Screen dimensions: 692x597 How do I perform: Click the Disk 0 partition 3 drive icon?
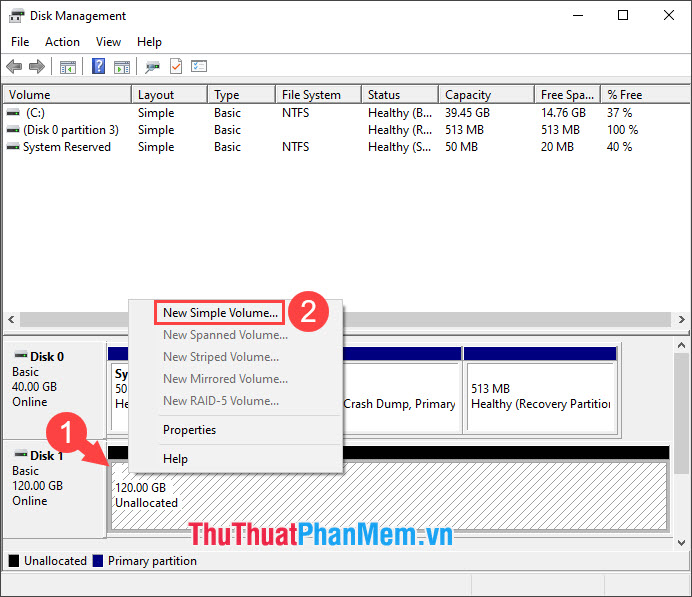[13, 130]
